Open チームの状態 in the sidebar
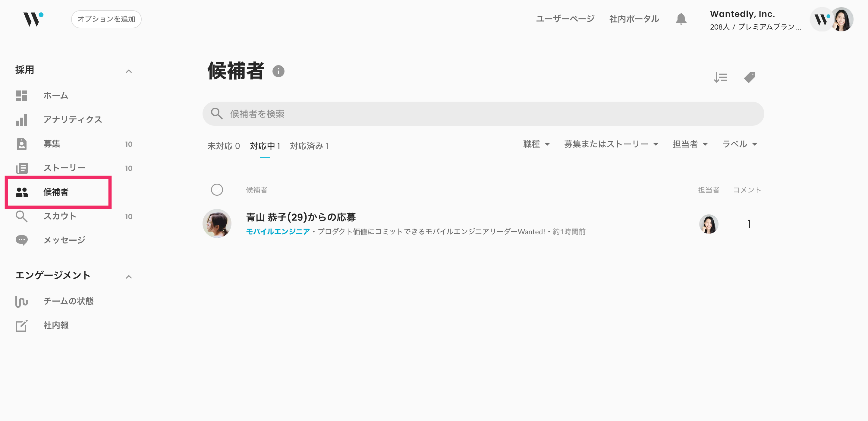 pos(68,301)
